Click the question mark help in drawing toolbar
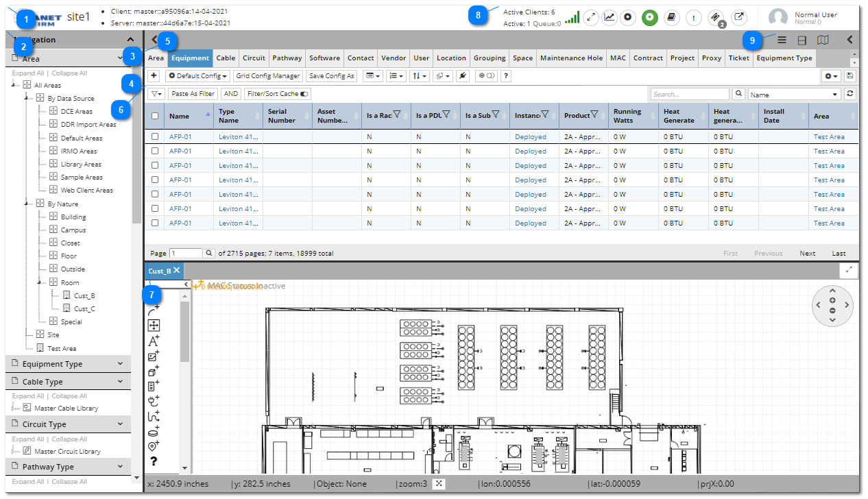 (x=154, y=461)
